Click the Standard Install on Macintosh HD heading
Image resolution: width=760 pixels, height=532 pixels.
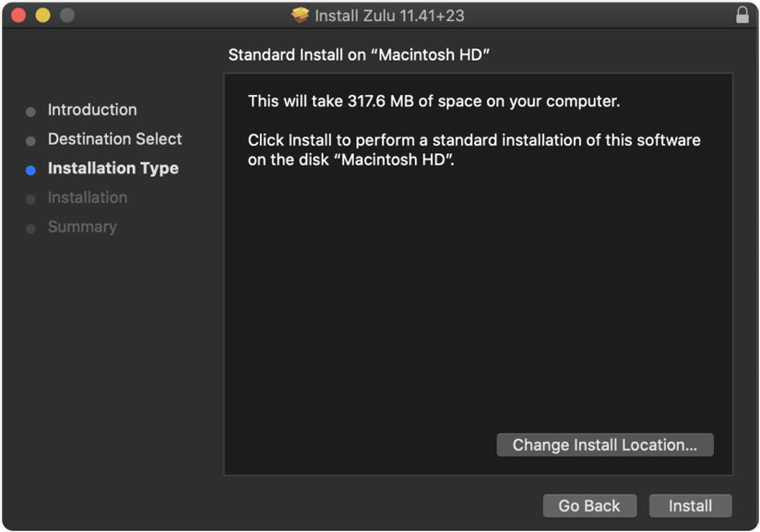(x=359, y=55)
